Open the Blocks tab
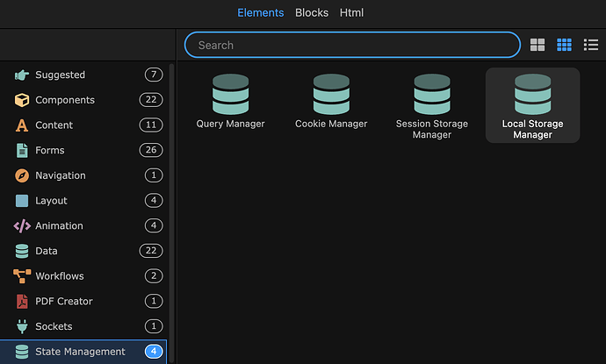 pos(312,13)
